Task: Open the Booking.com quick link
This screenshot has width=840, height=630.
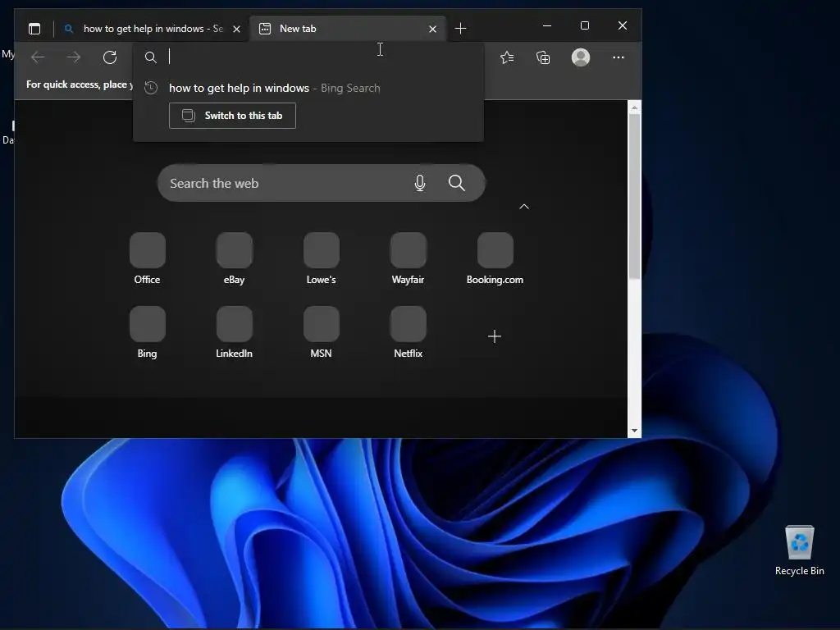Action: (495, 258)
